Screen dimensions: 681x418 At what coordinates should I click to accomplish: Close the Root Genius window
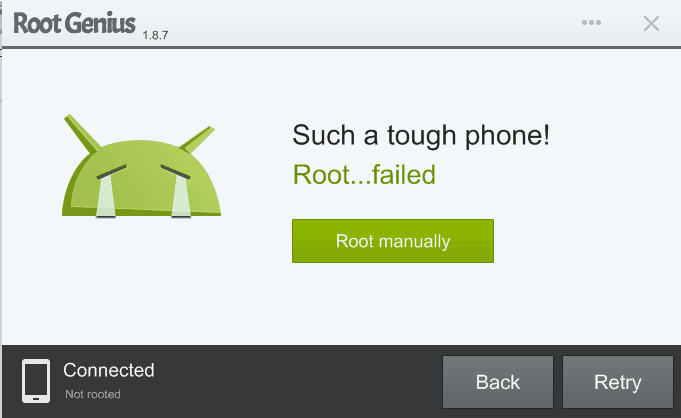pyautogui.click(x=651, y=23)
